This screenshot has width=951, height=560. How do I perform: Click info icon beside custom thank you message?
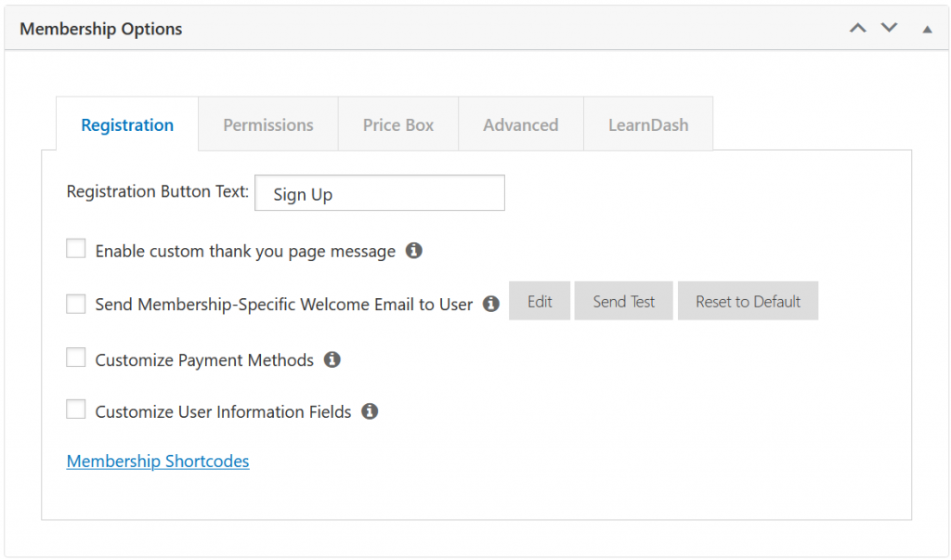pos(414,251)
